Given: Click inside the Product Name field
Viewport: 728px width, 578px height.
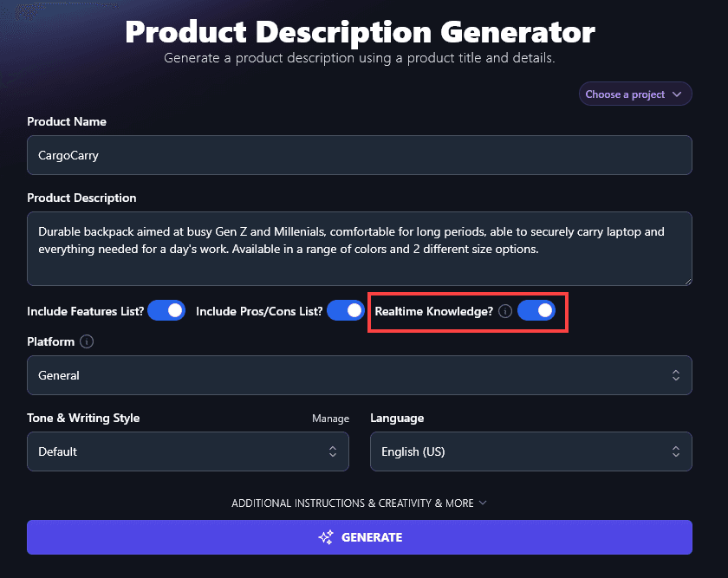Looking at the screenshot, I should [360, 155].
